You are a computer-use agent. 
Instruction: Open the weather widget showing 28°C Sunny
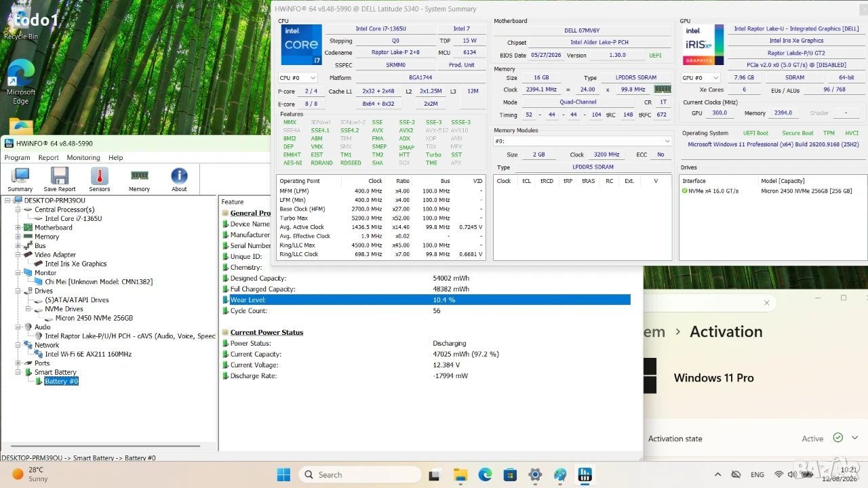point(30,474)
